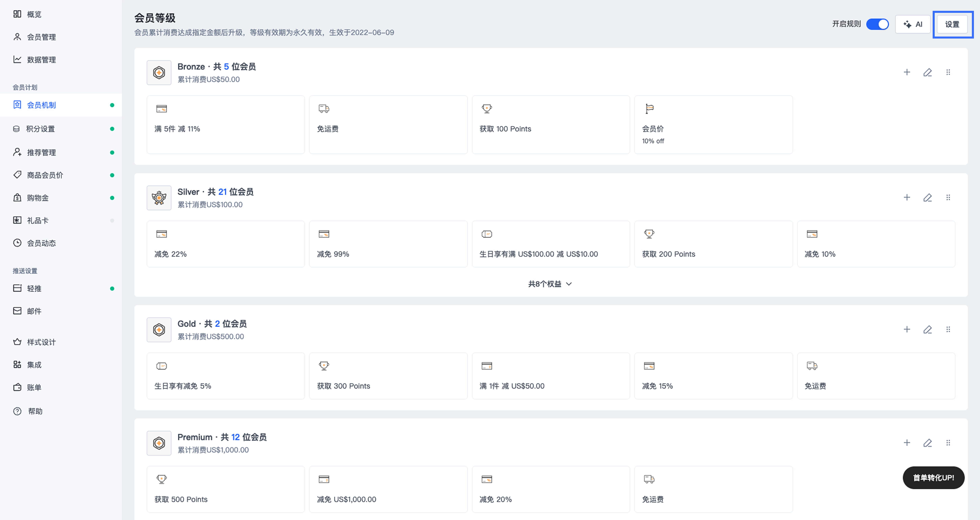Open Gold member count link 2
The image size is (980, 520).
pos(217,324)
